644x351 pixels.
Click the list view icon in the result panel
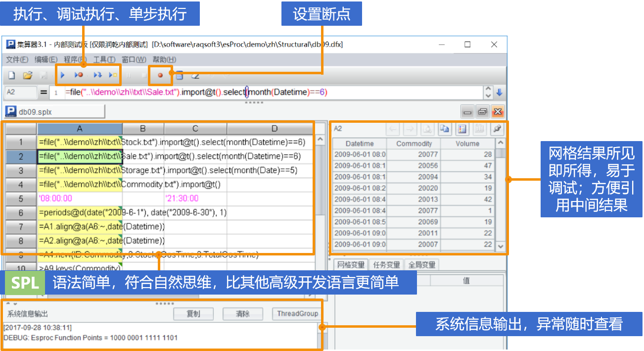click(x=462, y=129)
